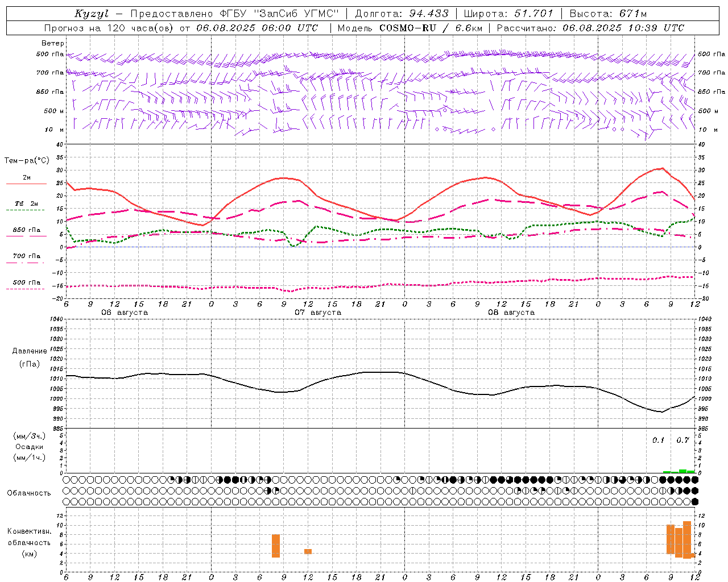Viewport: 728px width, 582px height.
Task: Click the "Широта: 51.701" header value
Action: [x=508, y=14]
